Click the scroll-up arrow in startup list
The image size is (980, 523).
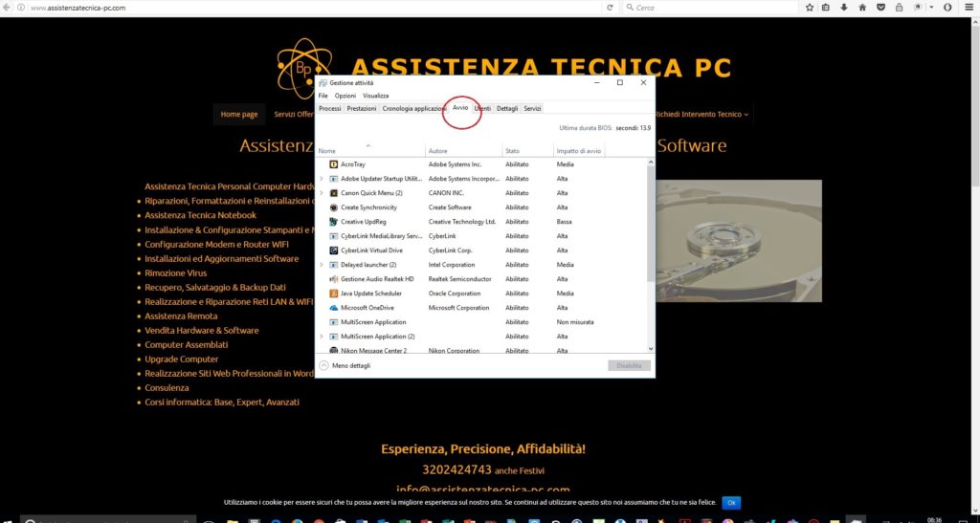[x=651, y=162]
